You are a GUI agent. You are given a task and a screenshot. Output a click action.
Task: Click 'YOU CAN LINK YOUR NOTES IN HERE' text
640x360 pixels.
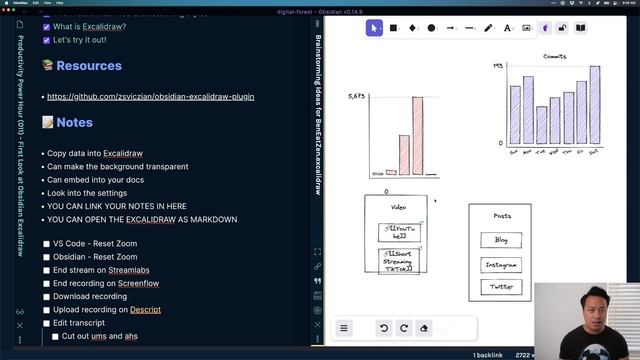[117, 206]
